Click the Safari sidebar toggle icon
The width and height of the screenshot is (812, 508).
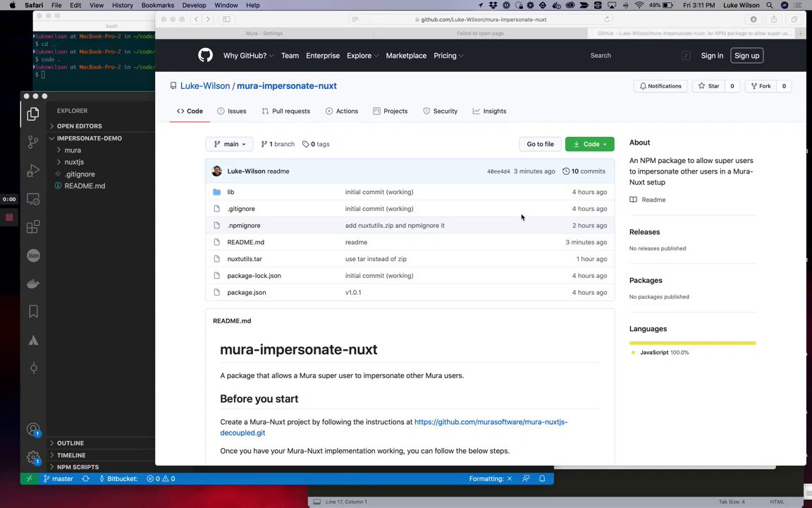click(226, 19)
